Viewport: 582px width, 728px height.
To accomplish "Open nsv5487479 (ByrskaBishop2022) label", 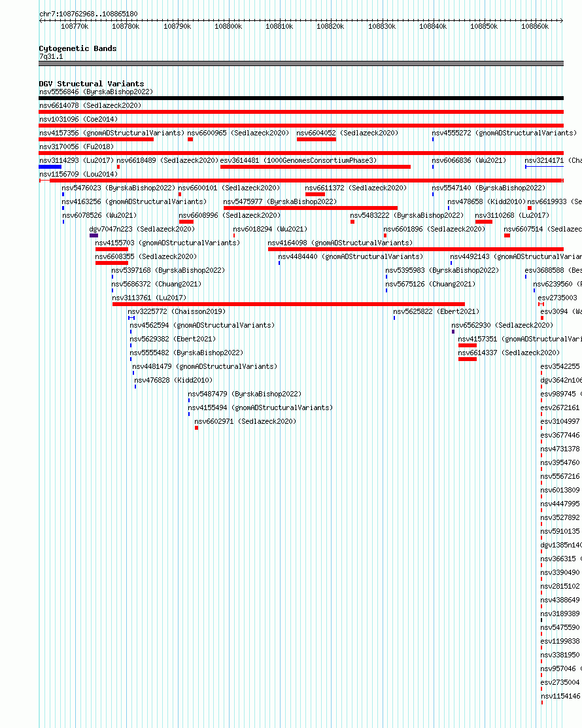I will click(245, 394).
